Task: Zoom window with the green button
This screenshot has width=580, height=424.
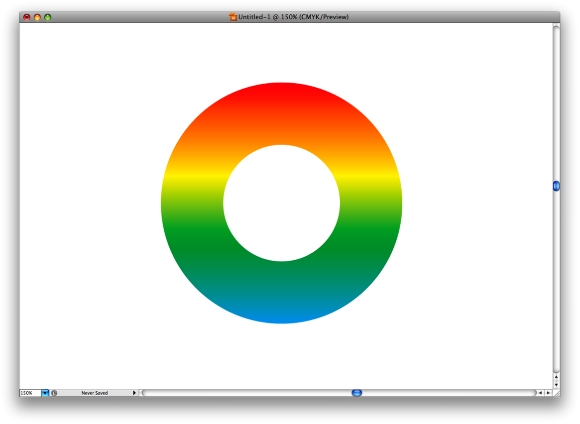Action: 48,17
